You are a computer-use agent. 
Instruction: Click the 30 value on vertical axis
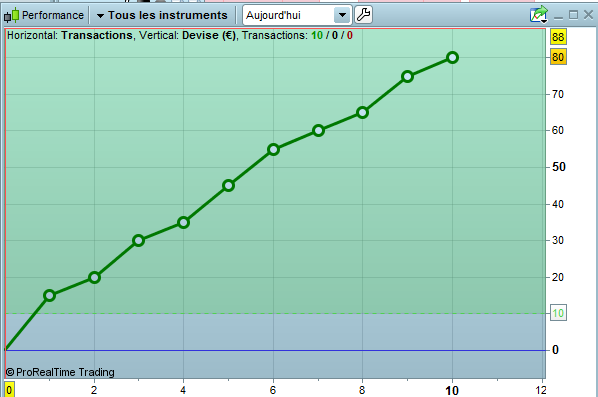pyautogui.click(x=558, y=241)
